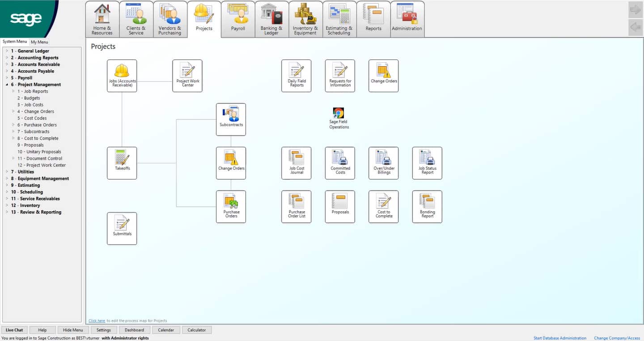Screen dimensions: 644x341
Task: Expand 13 - Review & Reporting node
Action: pyautogui.click(x=7, y=212)
